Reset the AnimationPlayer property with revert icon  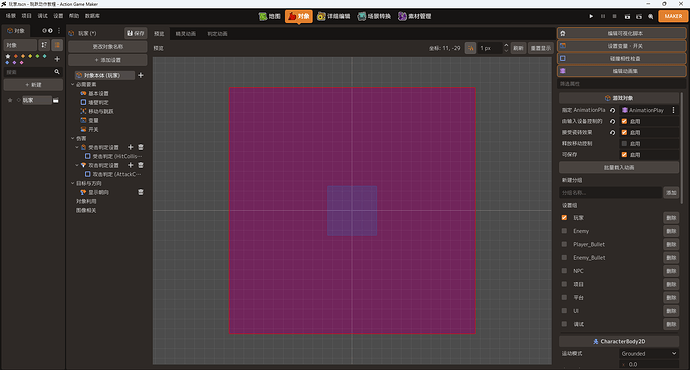coord(613,110)
